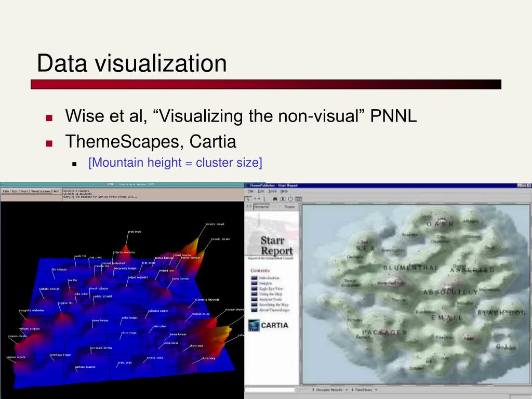Open Visualizations menu in SPIRE window
532x399 pixels.
click(41, 191)
